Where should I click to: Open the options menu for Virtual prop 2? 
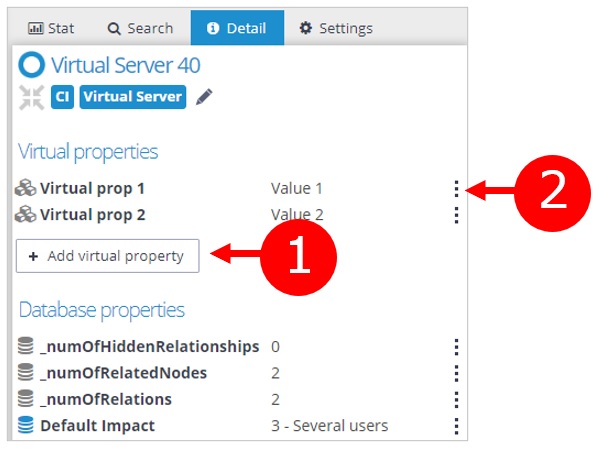456,214
